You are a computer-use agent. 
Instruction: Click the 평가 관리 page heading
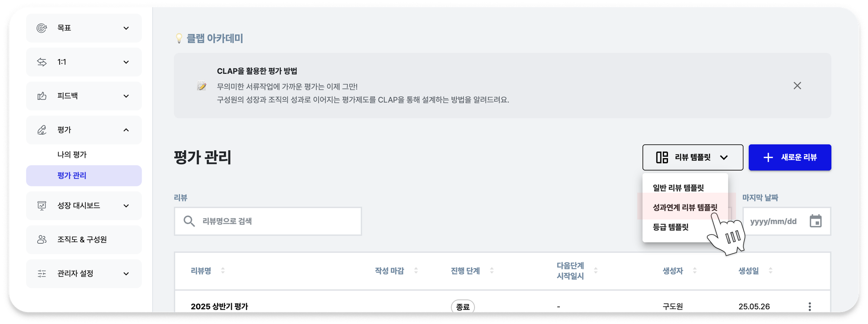coord(203,158)
